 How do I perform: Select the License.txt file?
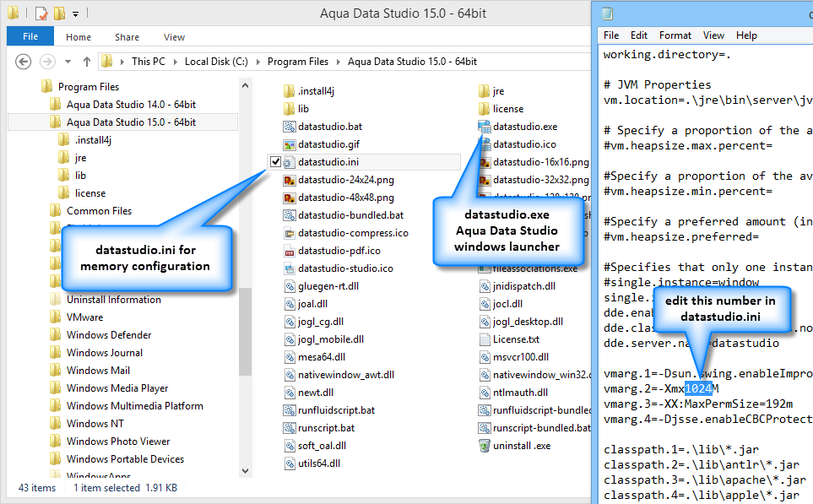pos(515,339)
